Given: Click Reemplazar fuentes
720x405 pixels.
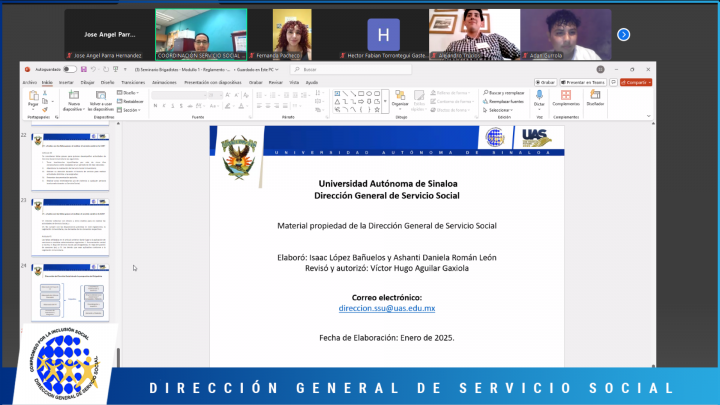Looking at the screenshot, I should [x=504, y=101].
